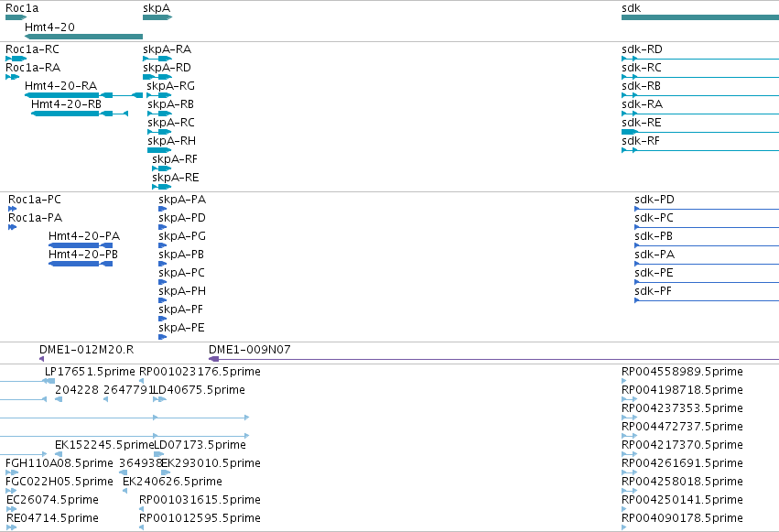Viewport: 779px width, 532px height.
Task: Select the skpA-PH protein label
Action: (182, 291)
